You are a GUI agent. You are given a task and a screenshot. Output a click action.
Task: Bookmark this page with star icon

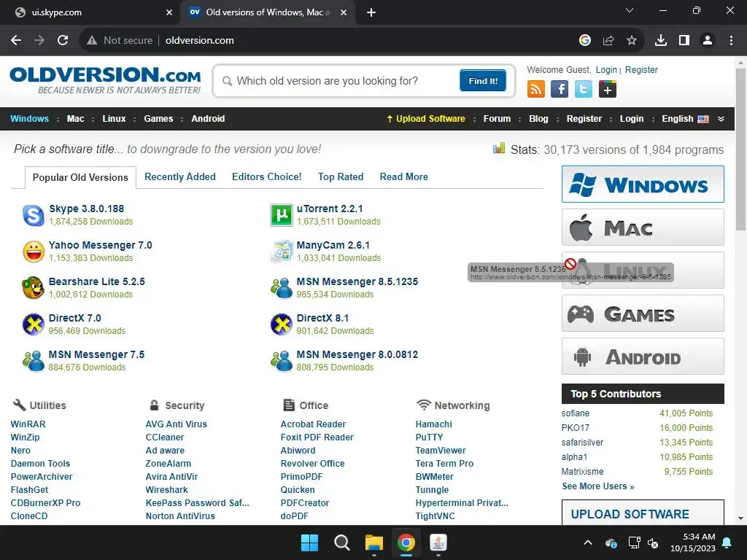632,41
